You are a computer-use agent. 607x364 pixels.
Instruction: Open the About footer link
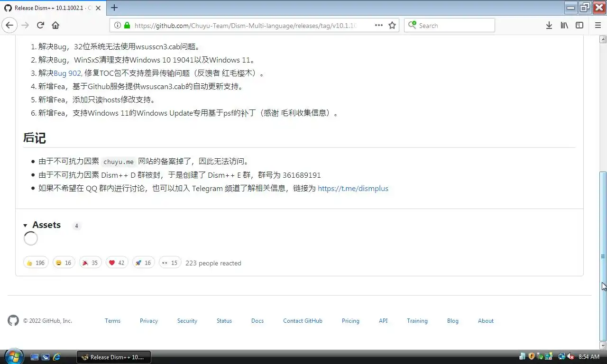(486, 321)
